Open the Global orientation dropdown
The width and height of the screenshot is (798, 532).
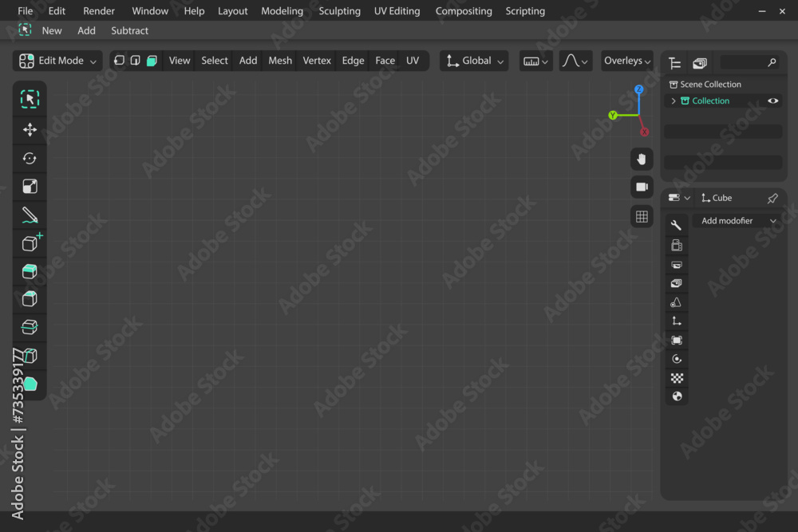(x=474, y=61)
